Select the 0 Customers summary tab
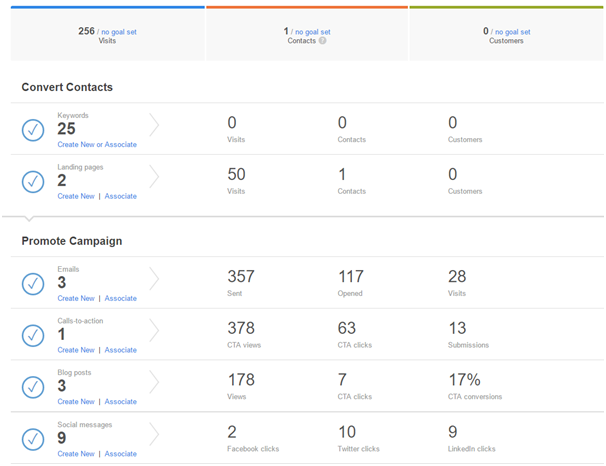606x466 pixels. tap(506, 34)
